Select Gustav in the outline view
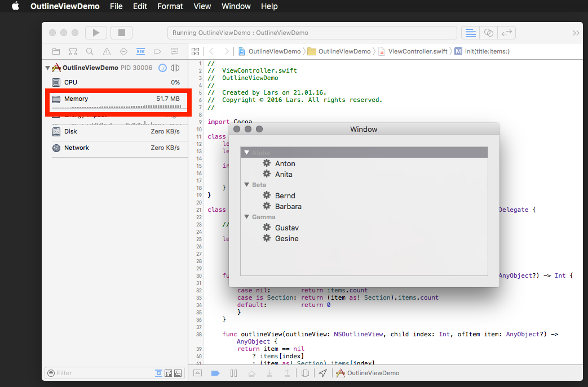 point(287,228)
